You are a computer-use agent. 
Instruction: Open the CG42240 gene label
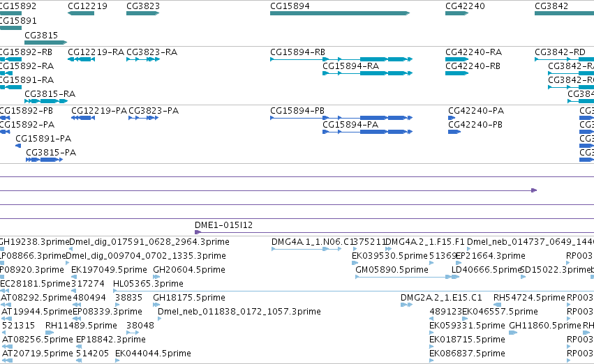pos(465,6)
